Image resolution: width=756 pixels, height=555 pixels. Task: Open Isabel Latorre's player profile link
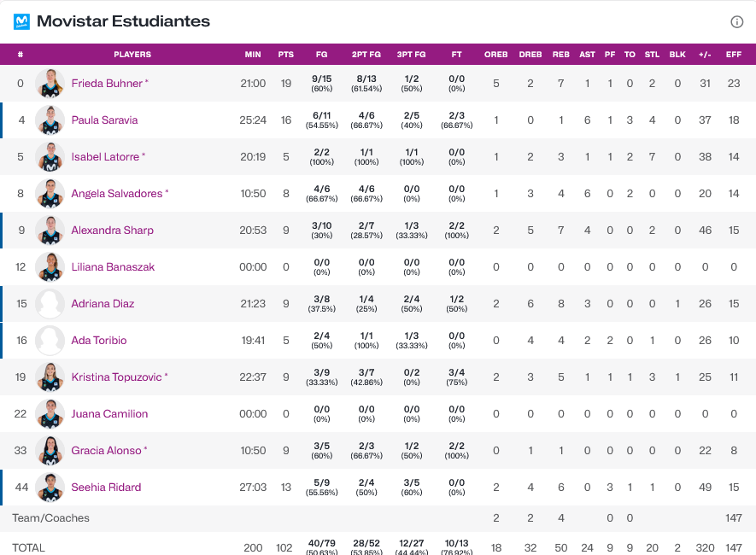click(x=105, y=157)
